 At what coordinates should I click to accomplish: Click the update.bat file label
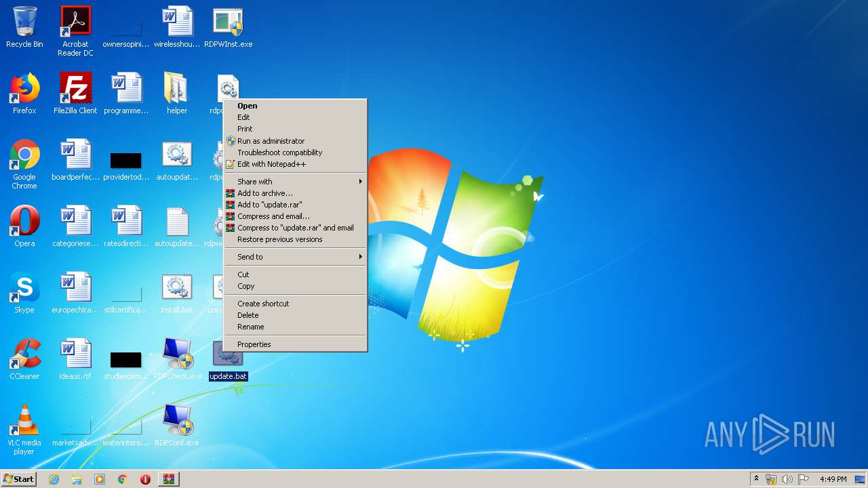tap(229, 376)
